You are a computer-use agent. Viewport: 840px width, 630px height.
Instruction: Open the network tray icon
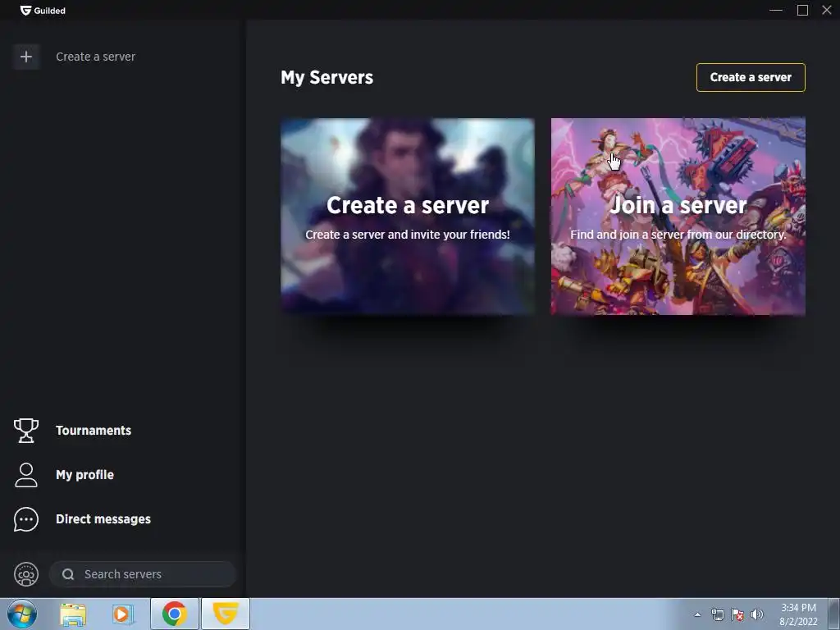click(x=717, y=614)
